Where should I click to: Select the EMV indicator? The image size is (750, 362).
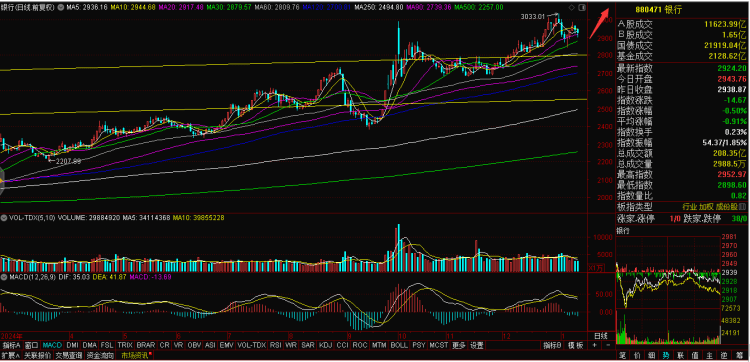coord(226,345)
